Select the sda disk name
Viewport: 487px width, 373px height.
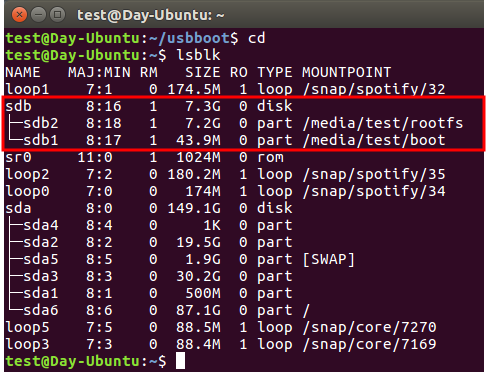click(x=19, y=208)
